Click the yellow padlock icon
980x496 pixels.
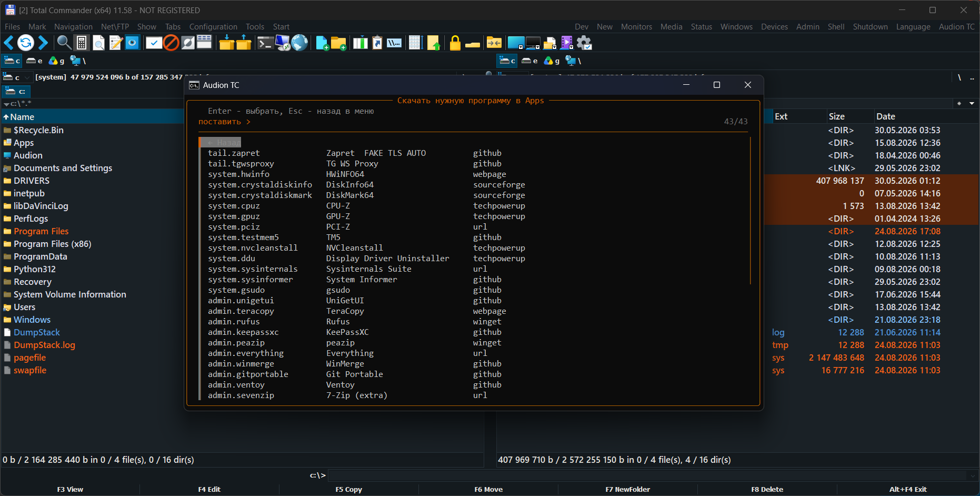[455, 43]
